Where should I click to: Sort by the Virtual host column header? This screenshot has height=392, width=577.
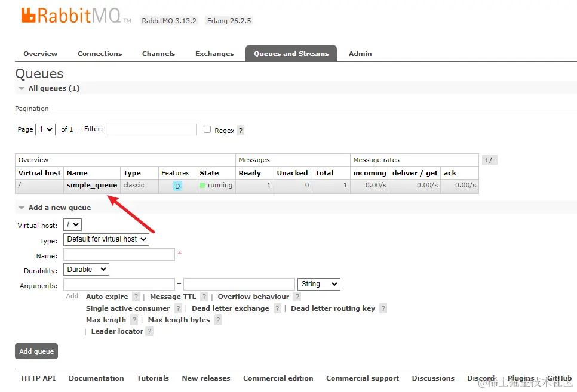click(39, 173)
